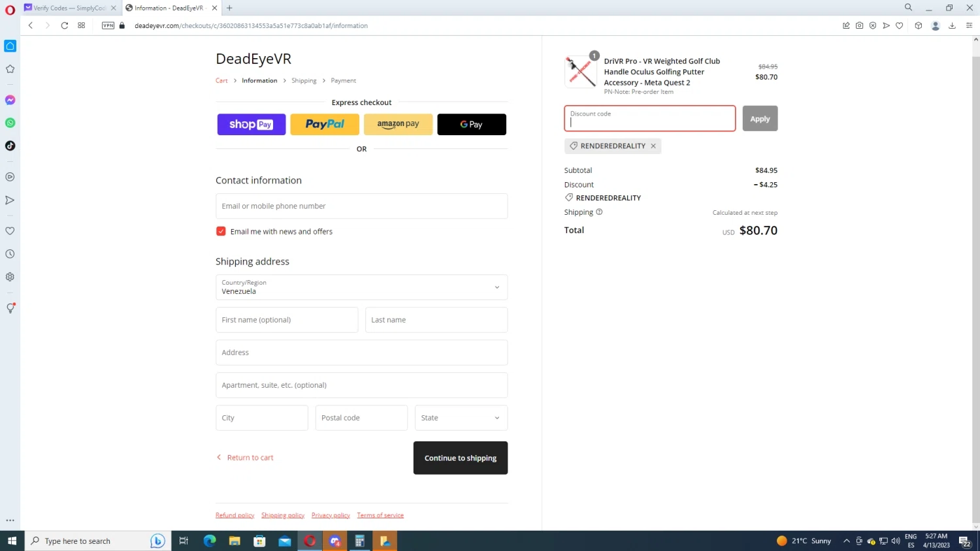The height and width of the screenshot is (551, 980).
Task: Open Calculator from taskbar
Action: coord(359,541)
